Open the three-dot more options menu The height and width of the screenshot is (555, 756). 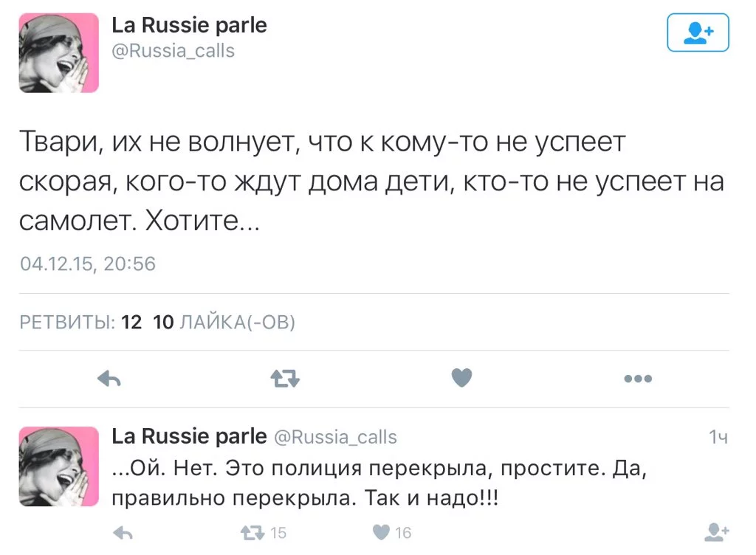637,379
